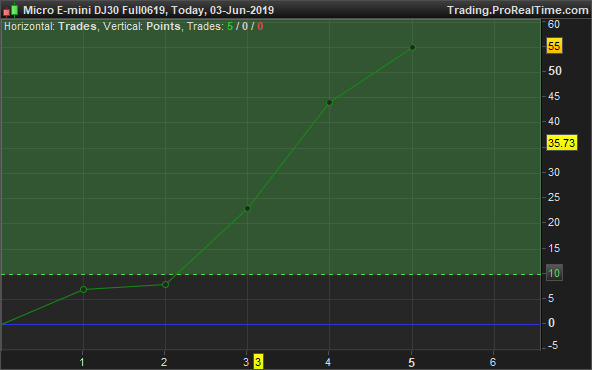Click the -5 label on the vertical axis
Viewport: 592px width, 370px height.
[x=552, y=345]
